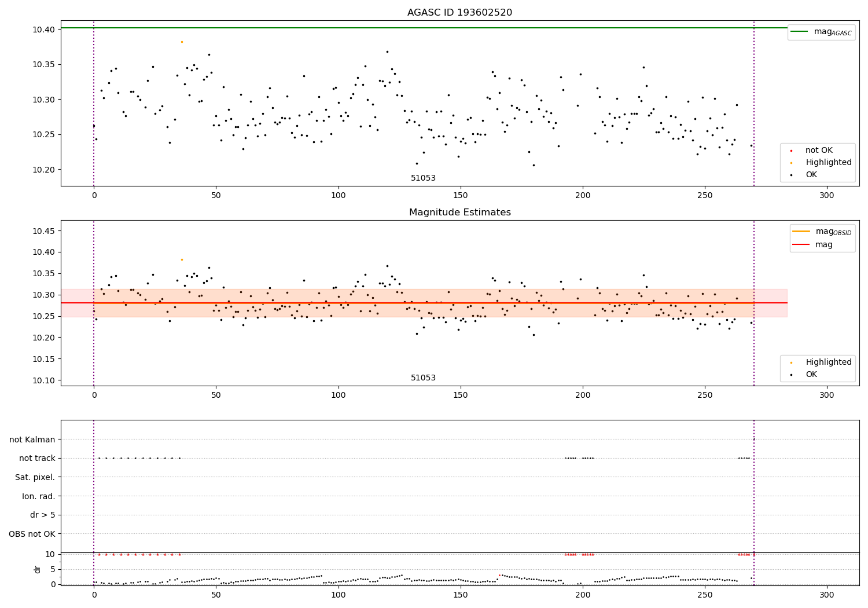Click the red mag line in middle plot
This screenshot has height=608, width=868.
tap(424, 303)
